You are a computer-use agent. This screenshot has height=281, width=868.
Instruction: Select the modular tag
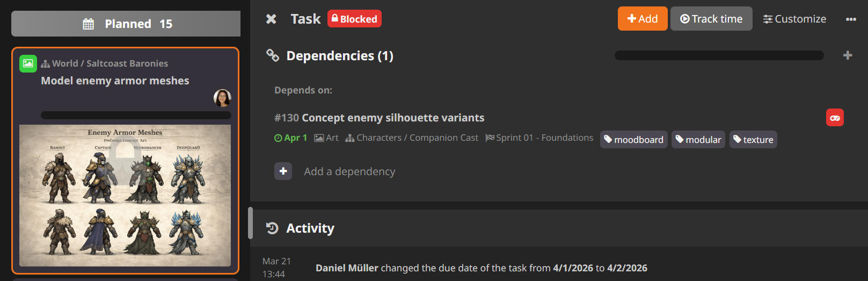[x=698, y=140]
